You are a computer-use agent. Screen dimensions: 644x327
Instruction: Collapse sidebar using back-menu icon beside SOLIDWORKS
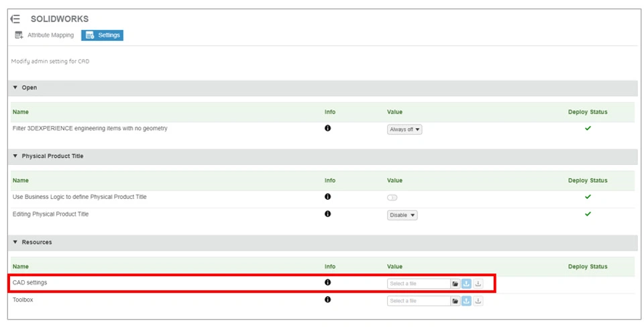click(x=15, y=19)
